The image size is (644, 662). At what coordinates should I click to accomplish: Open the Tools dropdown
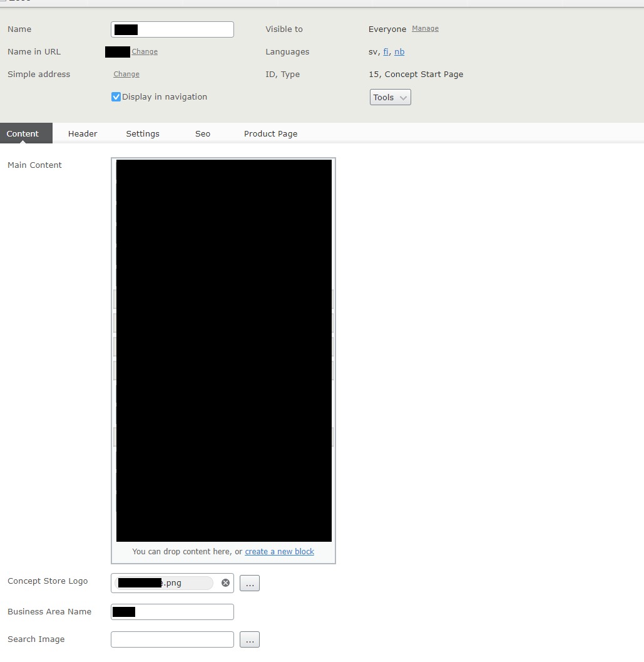click(x=390, y=97)
